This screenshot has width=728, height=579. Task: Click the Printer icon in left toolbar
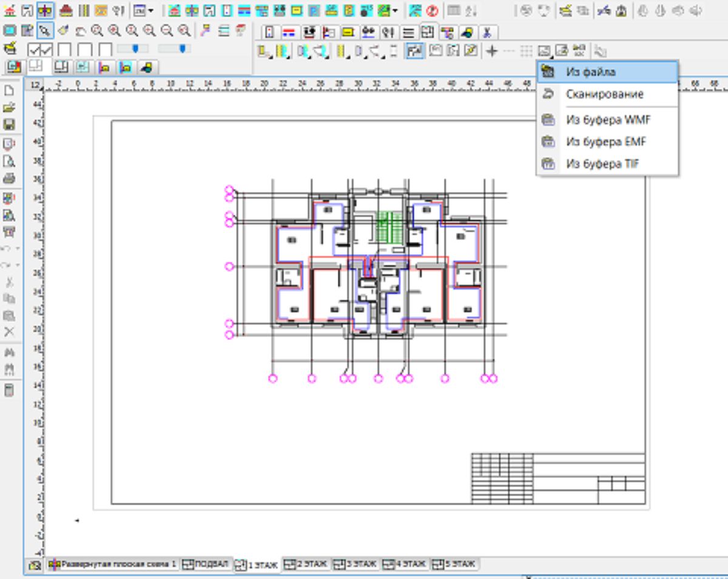9,178
